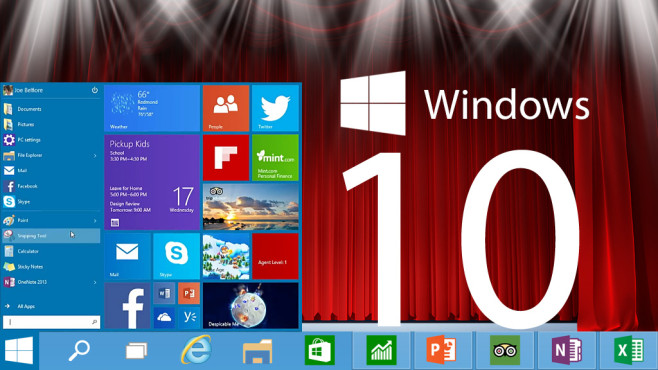
Task: Open the TripAdvisor sunset photo tile
Action: pyautogui.click(x=251, y=207)
